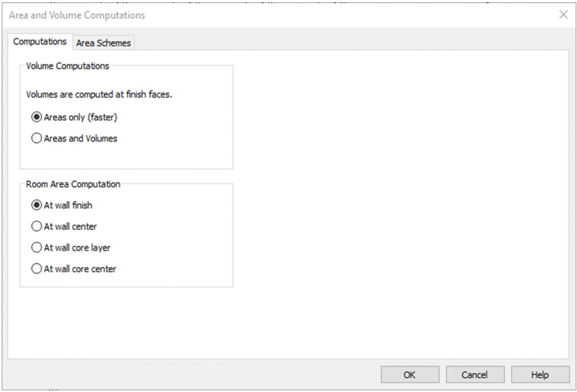
Task: Click the dialog title bar text
Action: tap(77, 15)
